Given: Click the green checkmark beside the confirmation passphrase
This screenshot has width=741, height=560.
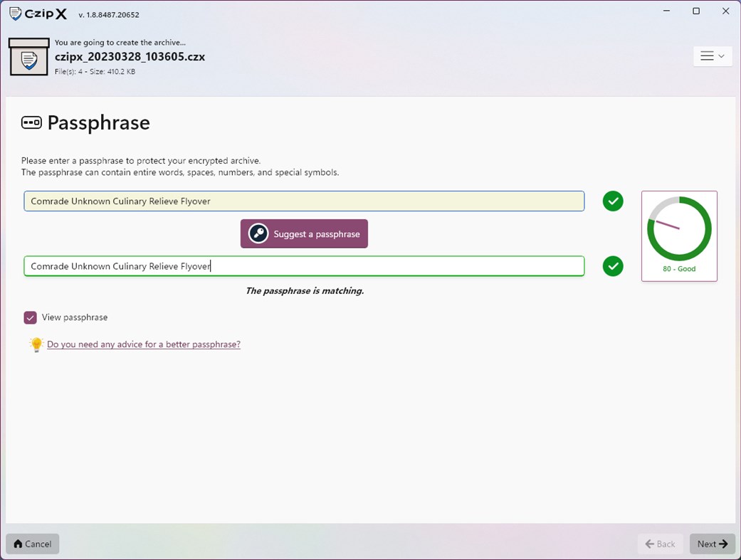Looking at the screenshot, I should 613,266.
